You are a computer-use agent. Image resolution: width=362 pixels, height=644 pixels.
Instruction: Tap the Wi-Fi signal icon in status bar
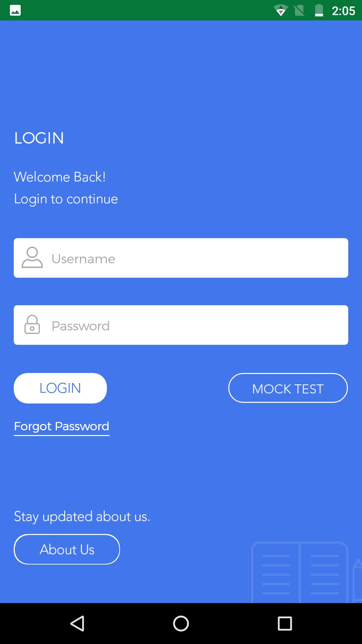coord(281,11)
